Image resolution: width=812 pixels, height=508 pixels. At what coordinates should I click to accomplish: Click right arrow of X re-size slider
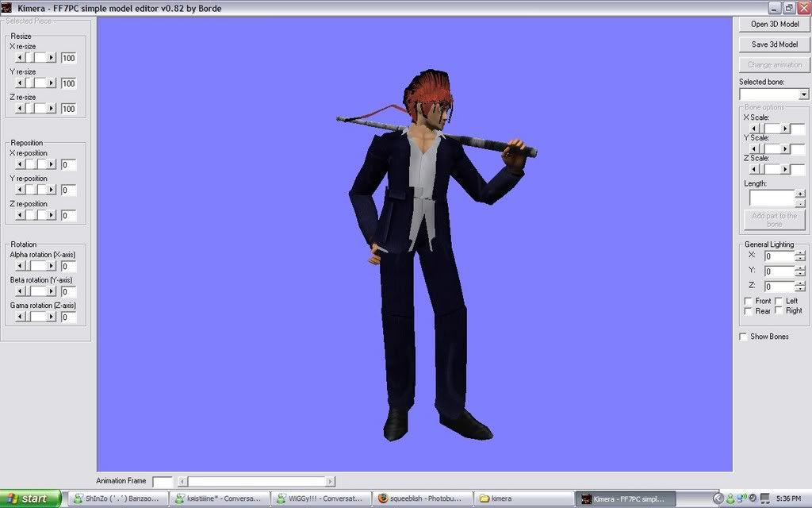pyautogui.click(x=51, y=57)
